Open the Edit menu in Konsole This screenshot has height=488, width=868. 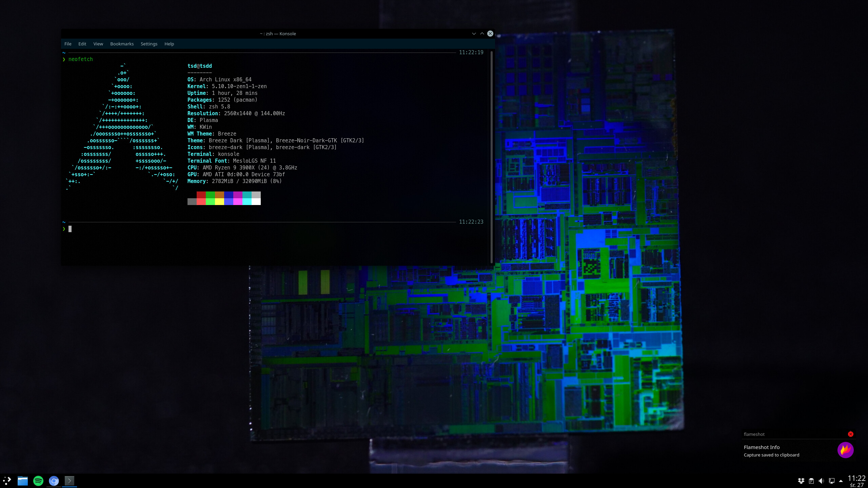click(x=82, y=44)
